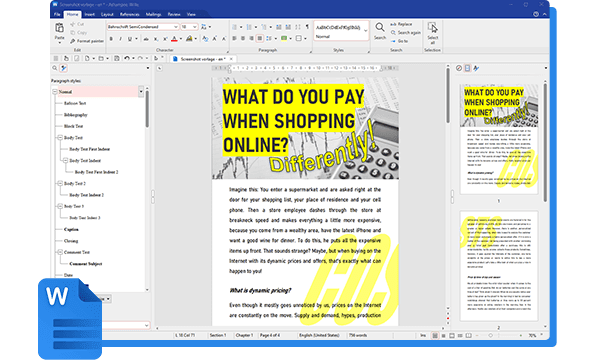Open the red font color swatch
Viewport: 600px width, 360px height.
(174, 39)
